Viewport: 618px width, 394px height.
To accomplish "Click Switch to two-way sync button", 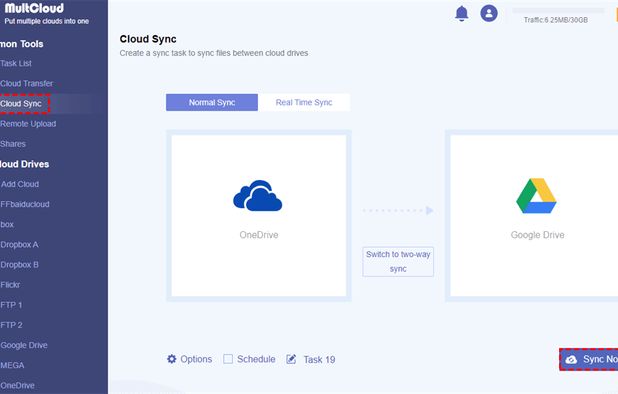I will (398, 262).
